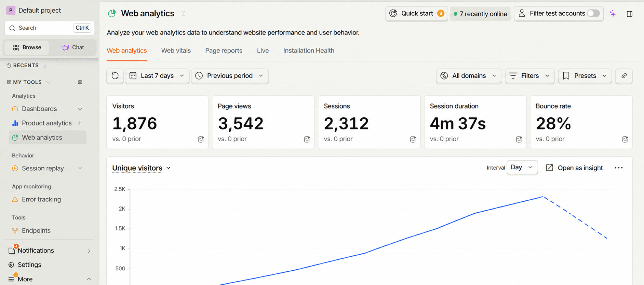Open the Last 7 days date range dropdown

tap(157, 76)
